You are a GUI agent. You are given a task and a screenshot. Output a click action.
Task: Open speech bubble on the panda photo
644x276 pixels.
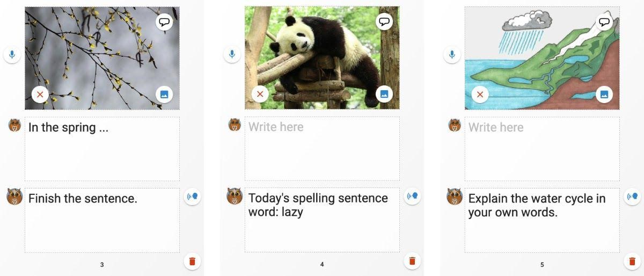click(x=384, y=22)
